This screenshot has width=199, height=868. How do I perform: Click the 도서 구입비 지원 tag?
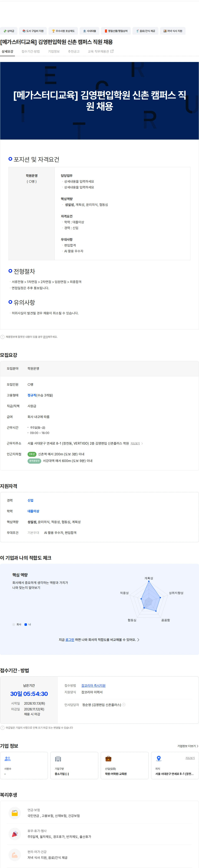(33, 31)
